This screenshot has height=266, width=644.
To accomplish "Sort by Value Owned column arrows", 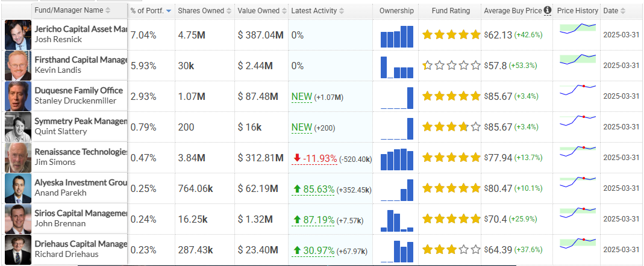I will pos(283,11).
